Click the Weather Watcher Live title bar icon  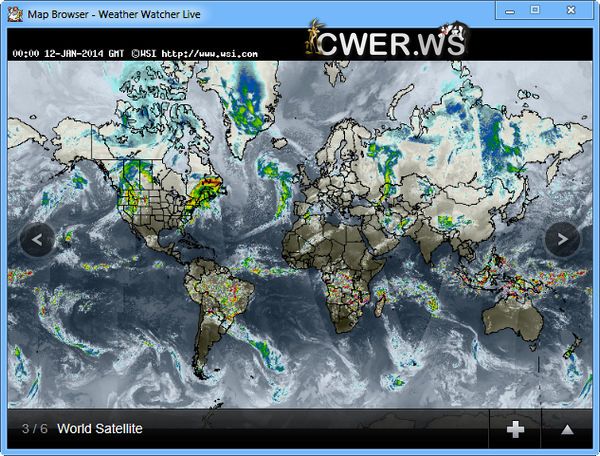pyautogui.click(x=15, y=10)
